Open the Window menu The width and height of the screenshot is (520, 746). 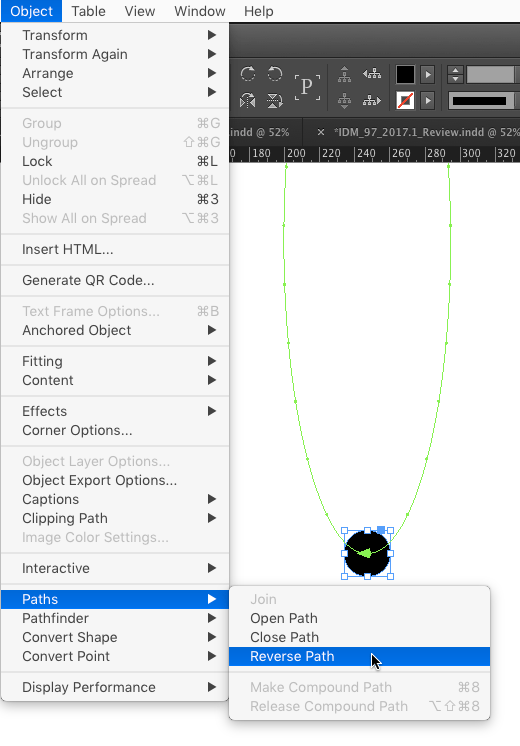[200, 11]
